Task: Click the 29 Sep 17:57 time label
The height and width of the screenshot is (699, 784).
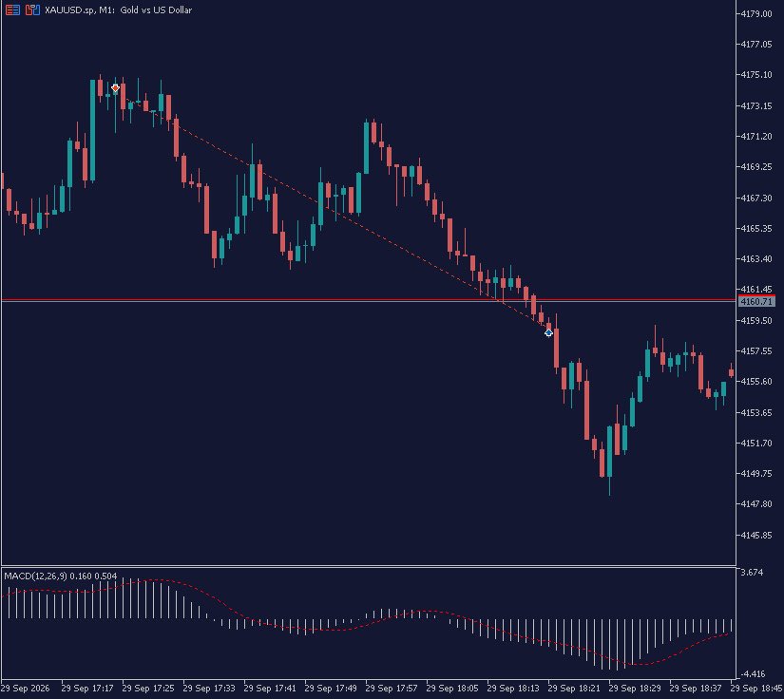Action: pos(392,689)
